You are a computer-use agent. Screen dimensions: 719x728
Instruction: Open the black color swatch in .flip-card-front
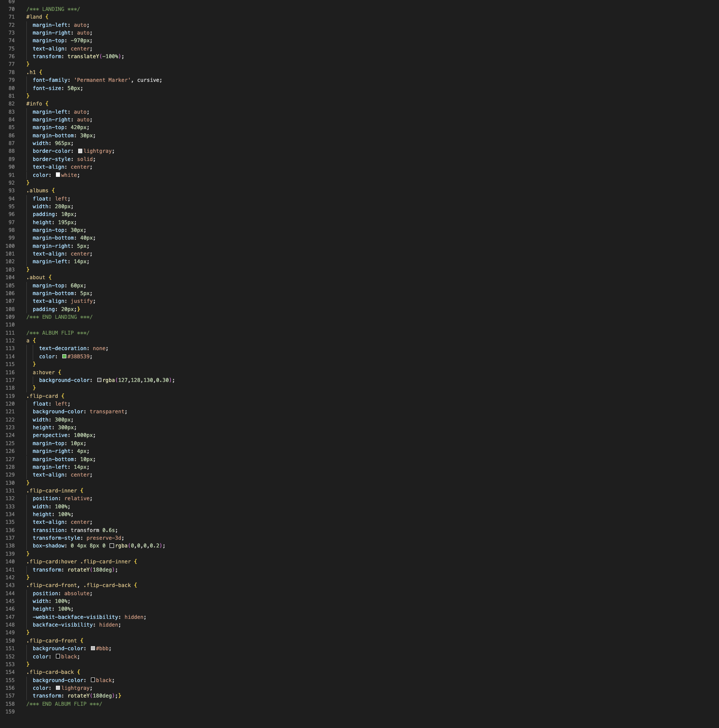(x=58, y=657)
